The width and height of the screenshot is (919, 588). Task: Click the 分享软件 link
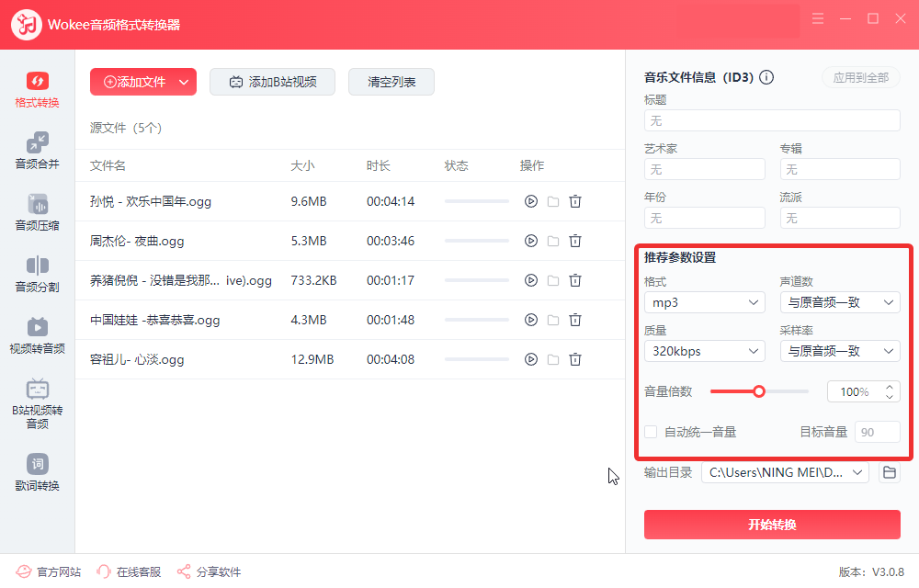tap(209, 571)
